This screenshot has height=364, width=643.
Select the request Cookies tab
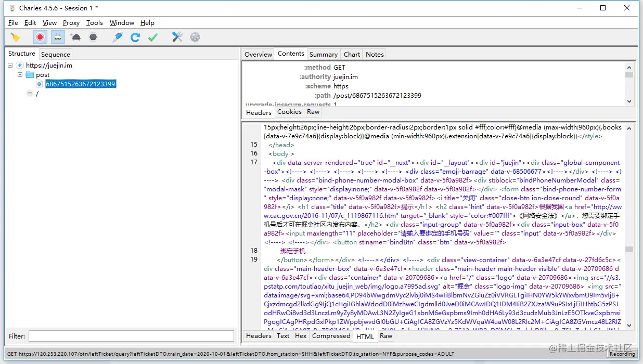point(289,112)
